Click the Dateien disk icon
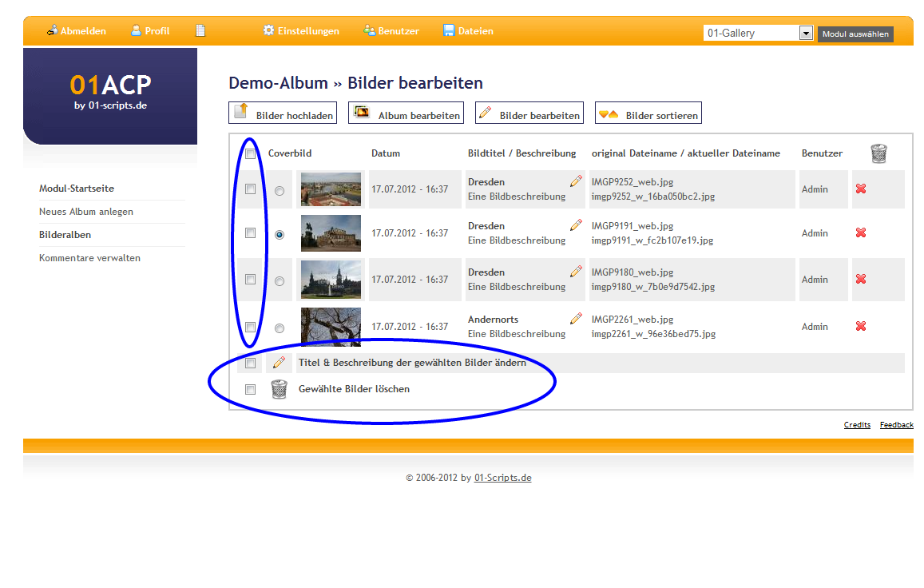The image size is (924, 588). [449, 30]
